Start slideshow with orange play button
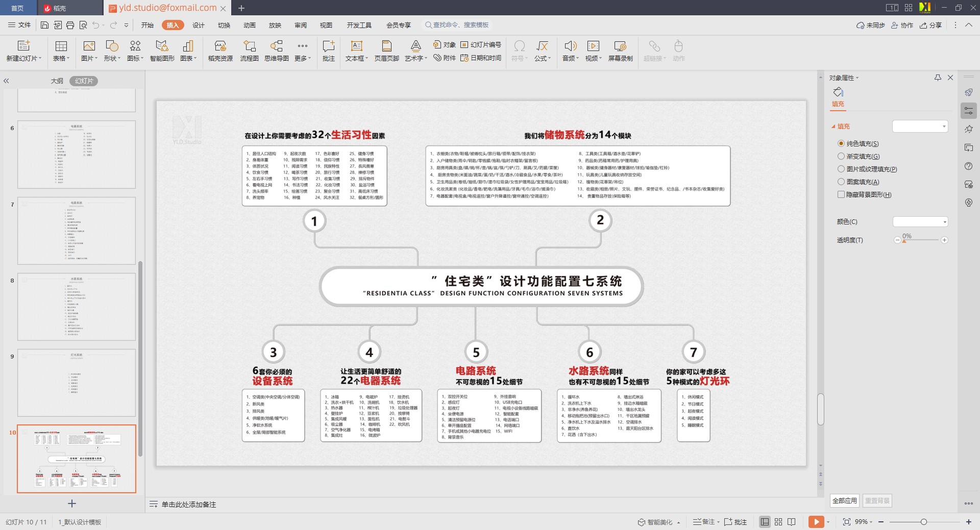The height and width of the screenshot is (530, 980). (x=816, y=522)
